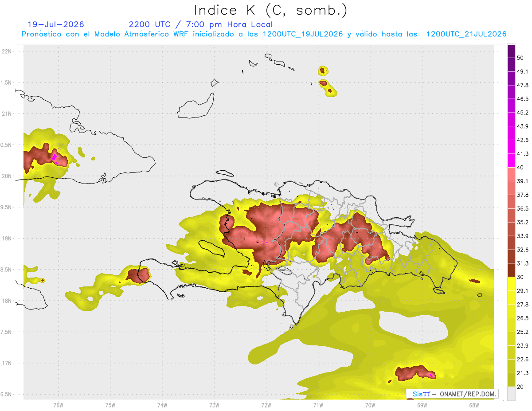Viewport: 532px width, 411px height.
Task: Click the legend value '47.8'
Action: [x=523, y=85]
